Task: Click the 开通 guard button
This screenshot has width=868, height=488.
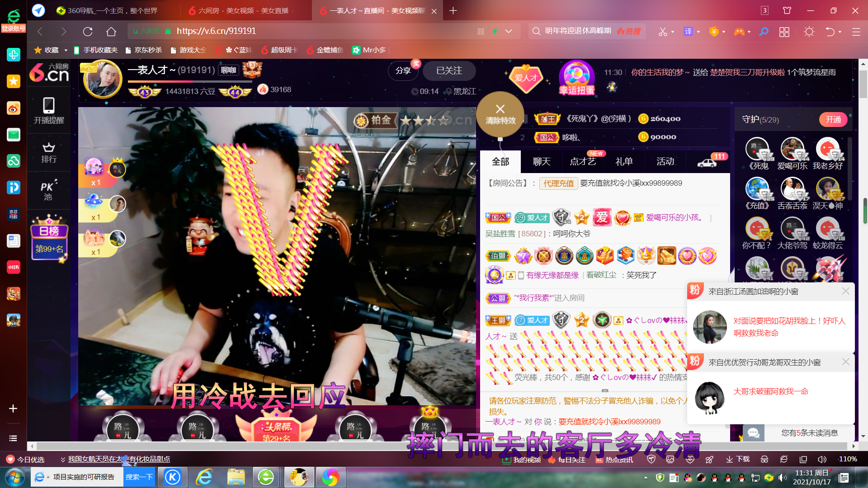Action: (833, 120)
